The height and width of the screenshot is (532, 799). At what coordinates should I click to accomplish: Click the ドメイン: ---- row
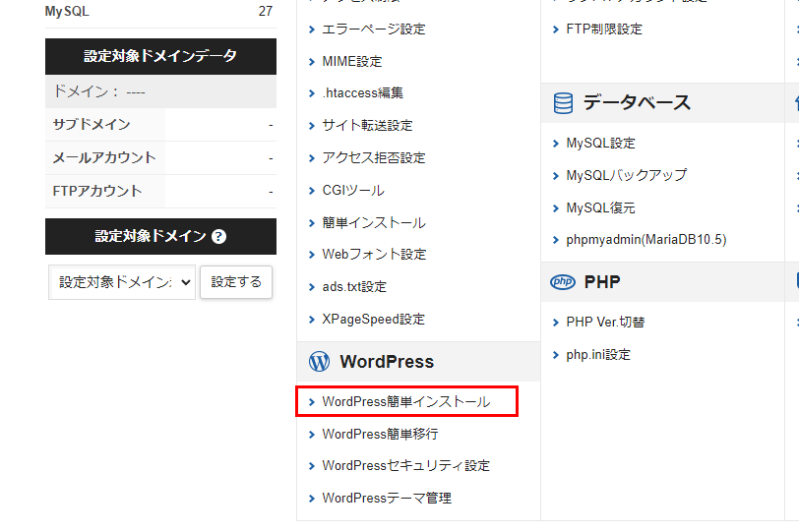pyautogui.click(x=160, y=91)
